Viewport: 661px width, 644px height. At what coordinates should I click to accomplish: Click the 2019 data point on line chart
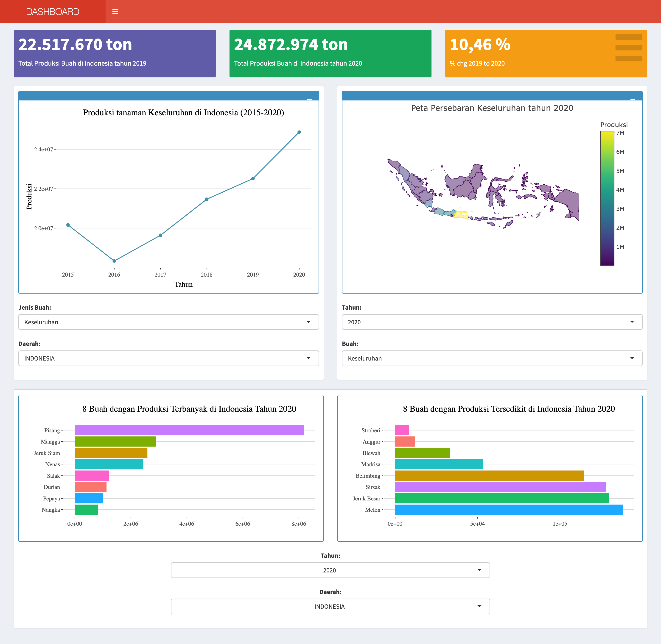click(253, 179)
